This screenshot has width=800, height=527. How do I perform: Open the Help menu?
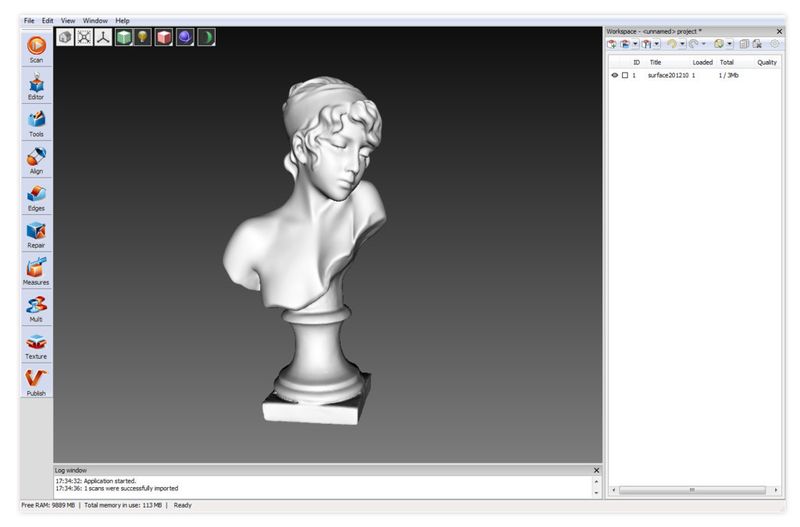coord(122,21)
